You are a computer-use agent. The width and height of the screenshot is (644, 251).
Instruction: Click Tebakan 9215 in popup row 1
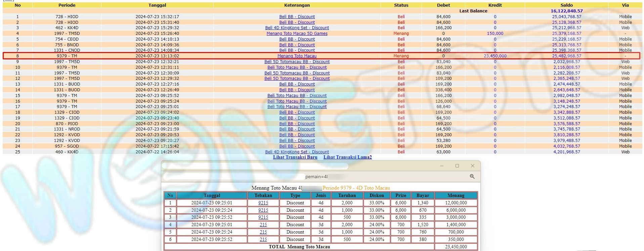[x=263, y=203]
